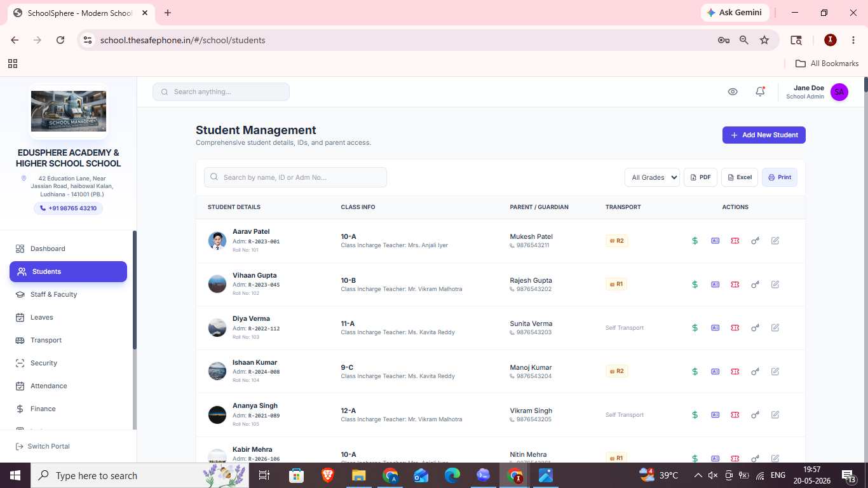Click the browser reload button
868x488 pixels.
coord(60,40)
